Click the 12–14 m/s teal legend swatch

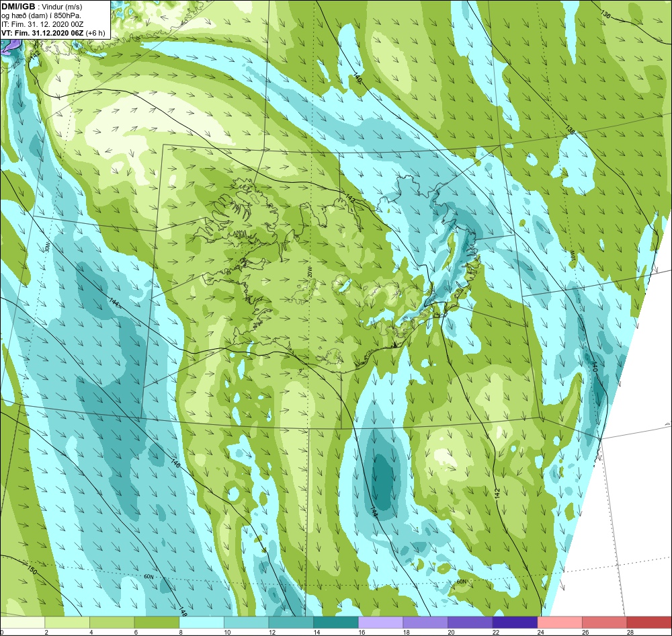[291, 623]
